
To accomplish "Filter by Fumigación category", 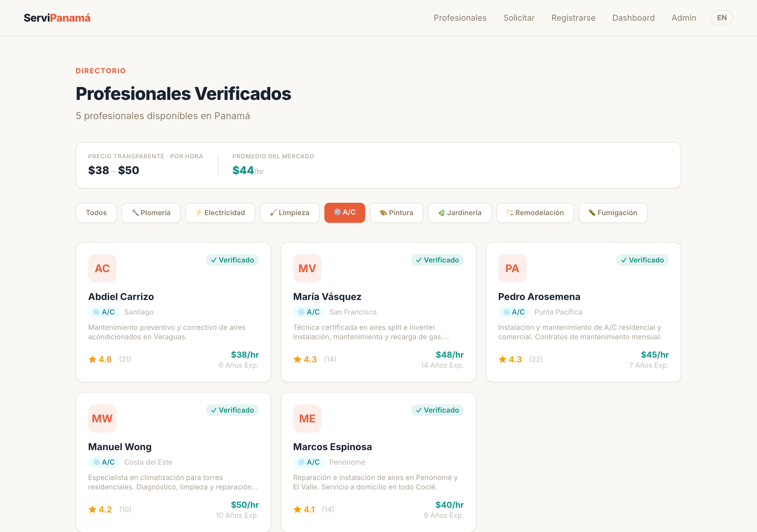I will pos(613,213).
